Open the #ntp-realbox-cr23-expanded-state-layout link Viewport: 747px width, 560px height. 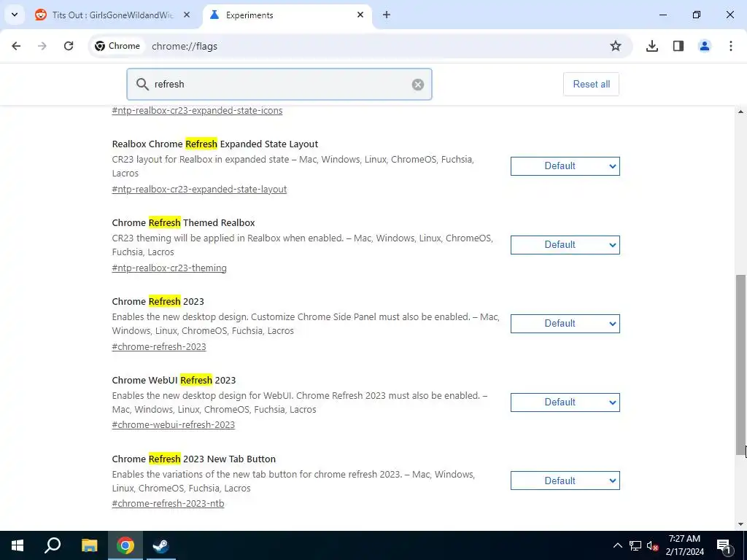199,189
